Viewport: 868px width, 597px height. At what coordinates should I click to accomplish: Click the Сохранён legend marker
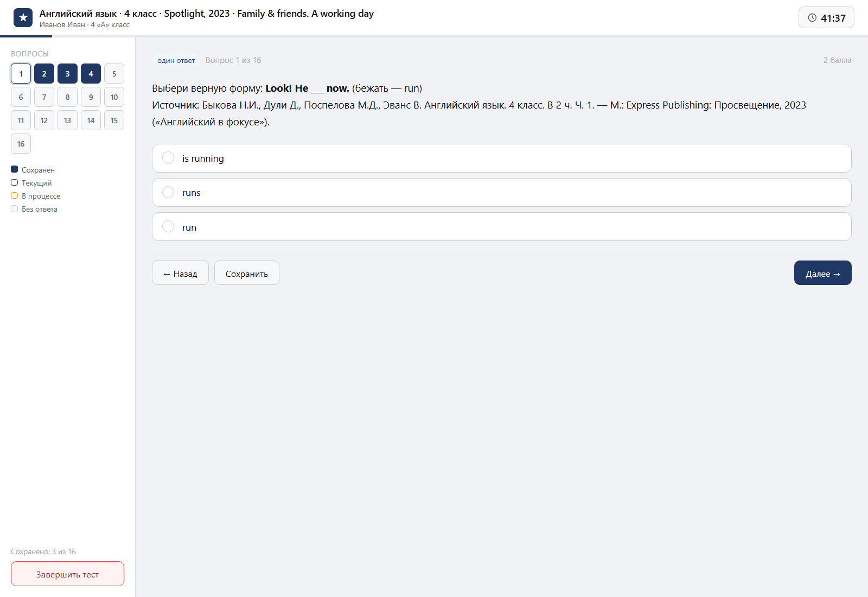pyautogui.click(x=15, y=169)
